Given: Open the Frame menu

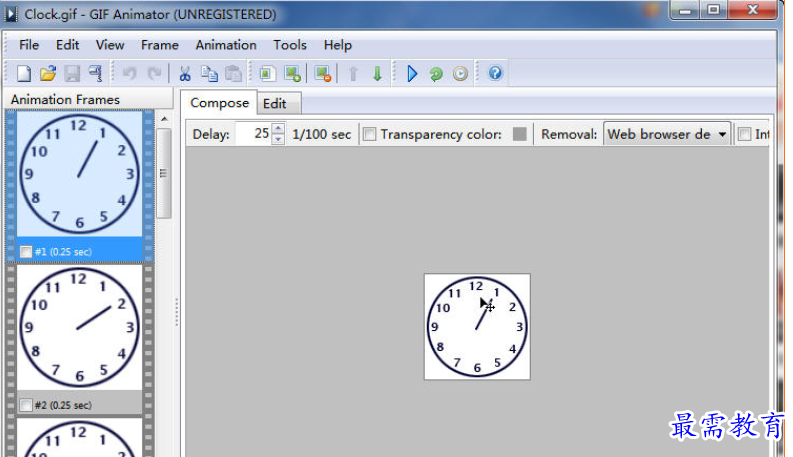Looking at the screenshot, I should (160, 45).
